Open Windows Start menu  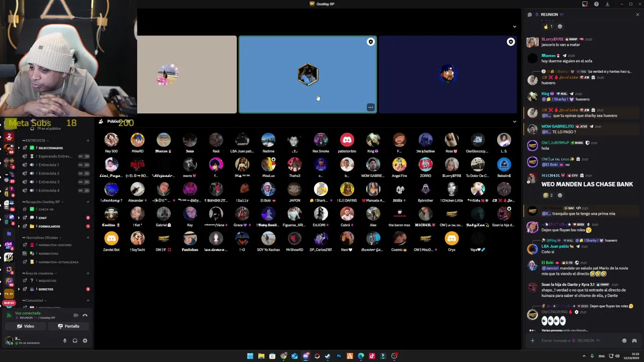(x=250, y=356)
